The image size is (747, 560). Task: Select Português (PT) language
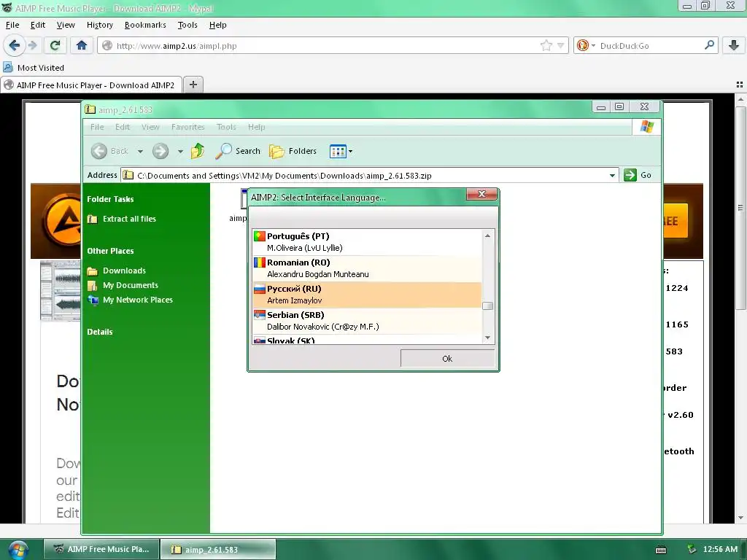367,242
